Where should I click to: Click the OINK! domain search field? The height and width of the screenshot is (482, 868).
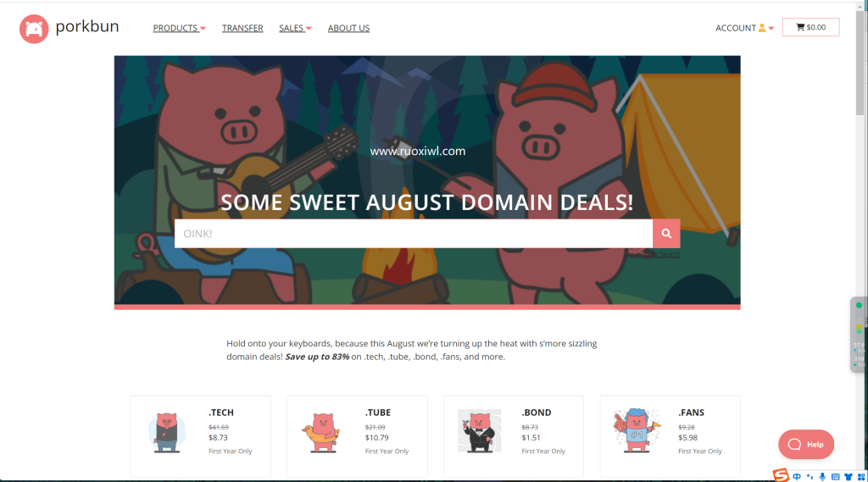[414, 234]
